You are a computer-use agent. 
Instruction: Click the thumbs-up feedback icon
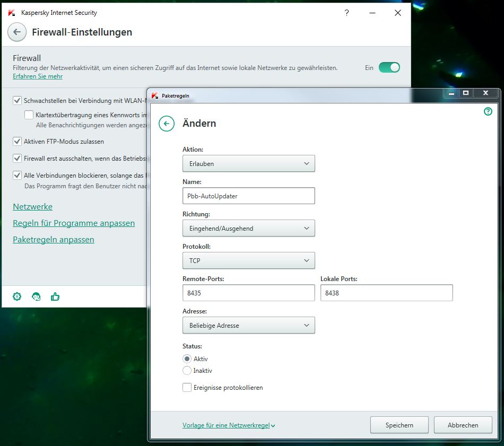pyautogui.click(x=55, y=296)
